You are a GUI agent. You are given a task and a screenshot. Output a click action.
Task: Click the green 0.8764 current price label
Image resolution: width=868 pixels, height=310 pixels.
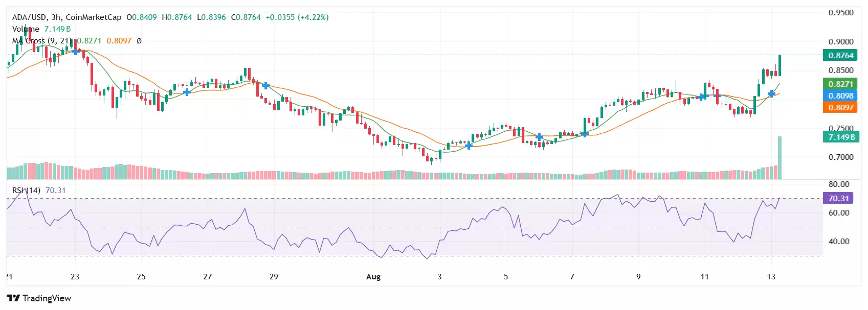(840, 55)
